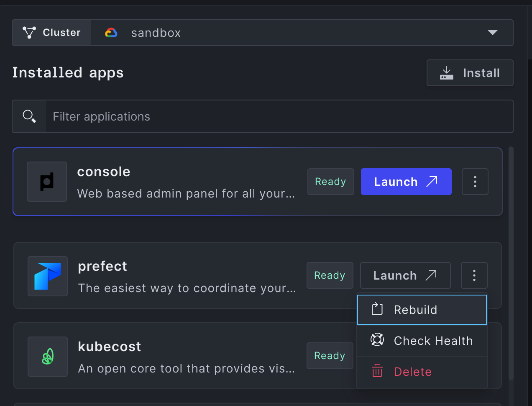Choose Check Health in the menu

tap(422, 341)
